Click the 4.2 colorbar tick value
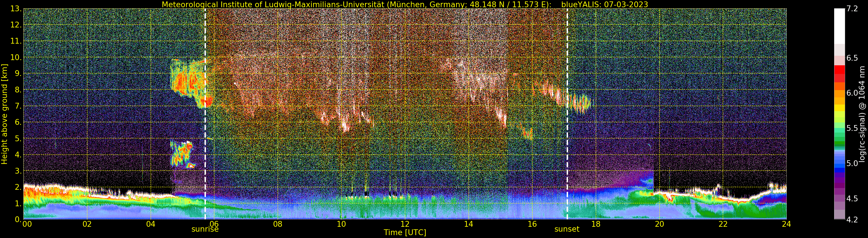The image size is (868, 238). point(852,220)
